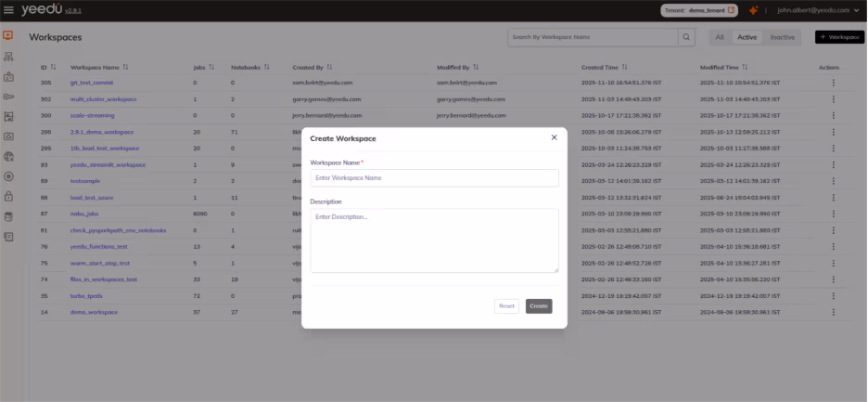Click the + Workspace button
Image resolution: width=868 pixels, height=402 pixels.
pyautogui.click(x=839, y=37)
